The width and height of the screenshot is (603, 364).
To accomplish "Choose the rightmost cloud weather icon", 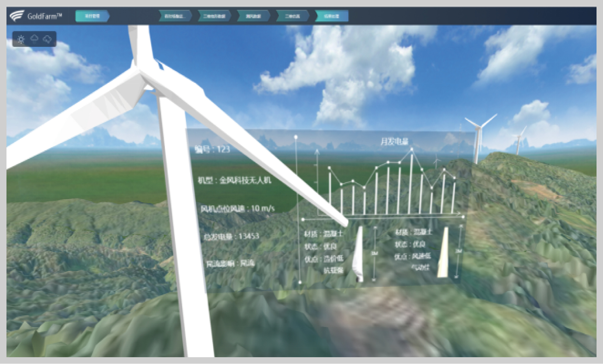I will 47,39.
